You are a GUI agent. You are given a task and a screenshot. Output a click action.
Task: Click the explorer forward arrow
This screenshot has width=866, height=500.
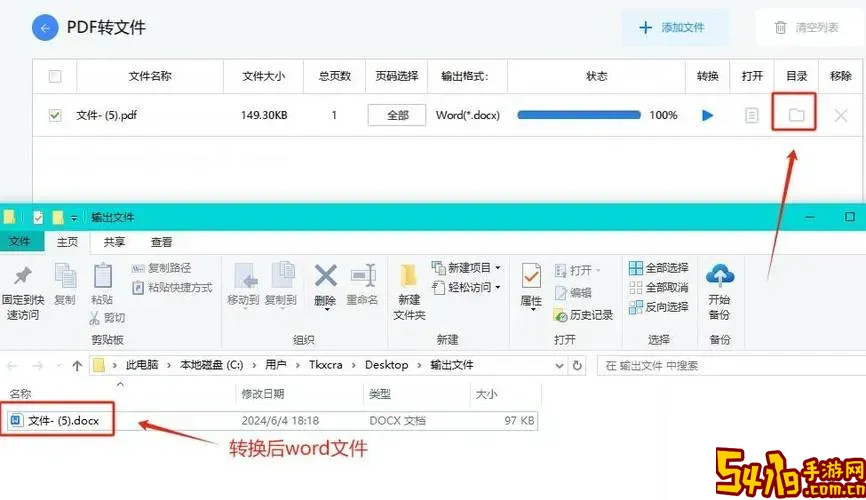point(38,365)
